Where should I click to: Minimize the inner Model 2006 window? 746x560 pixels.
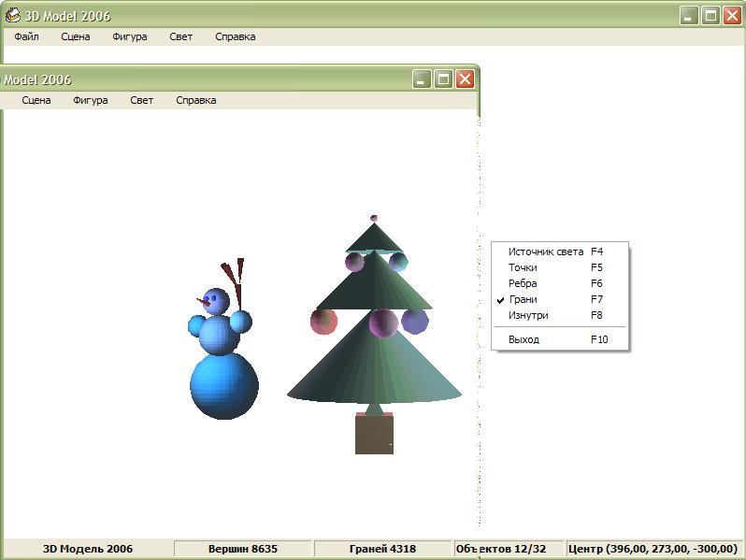pyautogui.click(x=421, y=79)
